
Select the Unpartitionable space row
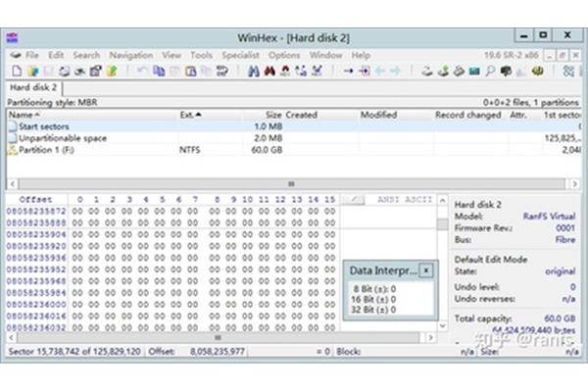(294, 138)
